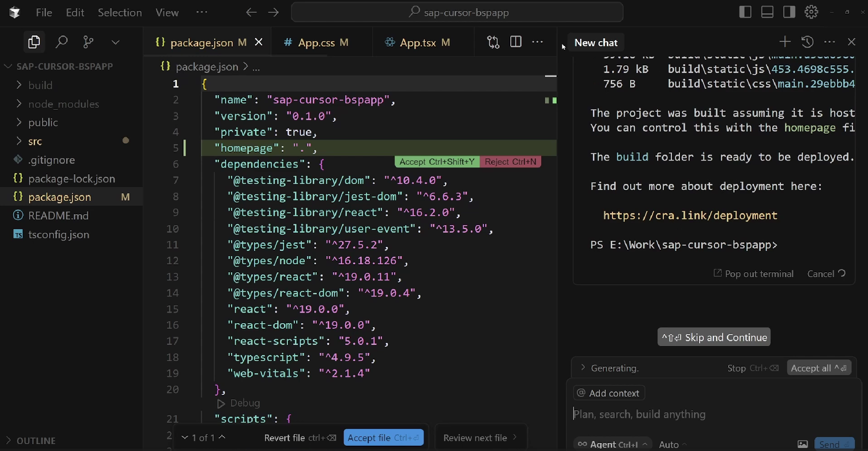Click Review next file
Image resolution: width=868 pixels, height=451 pixels.
point(480,438)
